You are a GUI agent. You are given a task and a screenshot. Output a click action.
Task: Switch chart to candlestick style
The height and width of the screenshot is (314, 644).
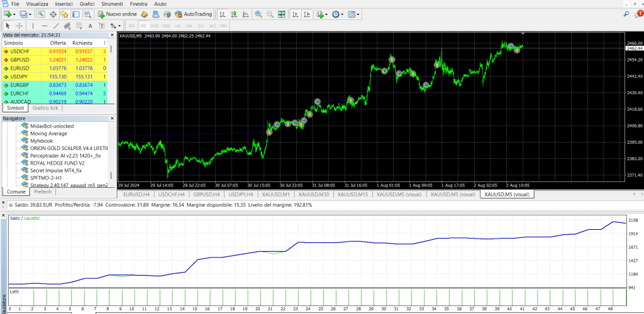pyautogui.click(x=234, y=14)
